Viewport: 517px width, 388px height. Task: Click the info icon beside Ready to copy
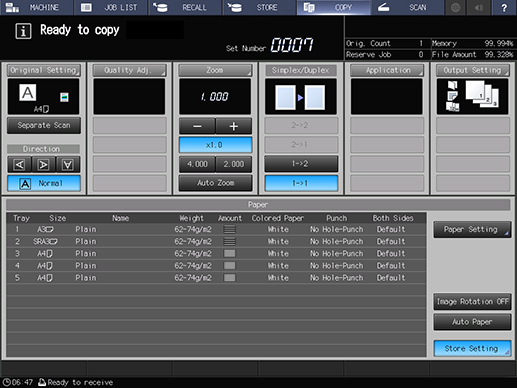pos(23,31)
